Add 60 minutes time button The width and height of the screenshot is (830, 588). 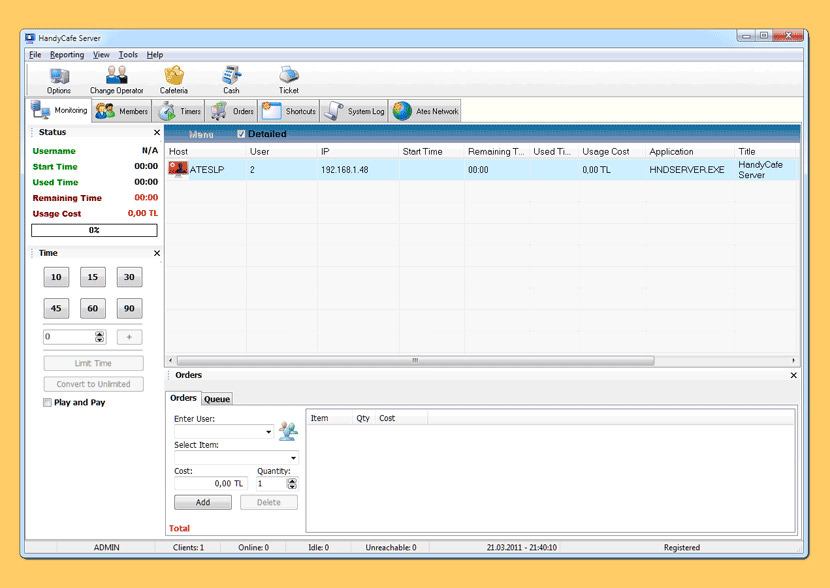[93, 308]
